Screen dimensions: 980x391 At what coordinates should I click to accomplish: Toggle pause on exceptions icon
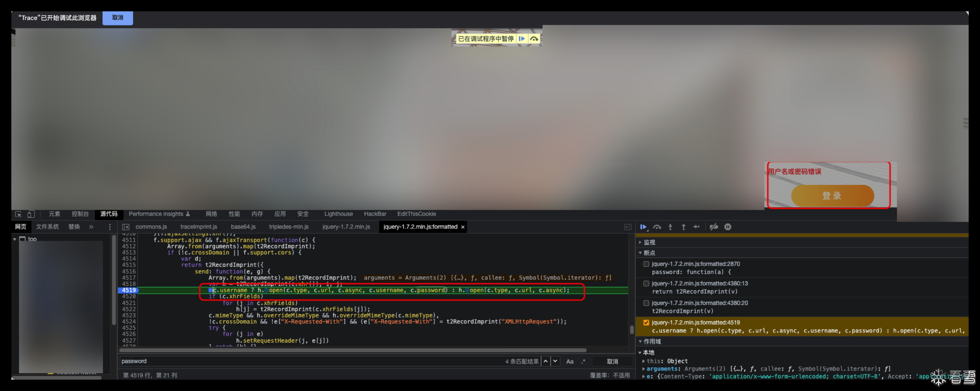[x=728, y=227]
